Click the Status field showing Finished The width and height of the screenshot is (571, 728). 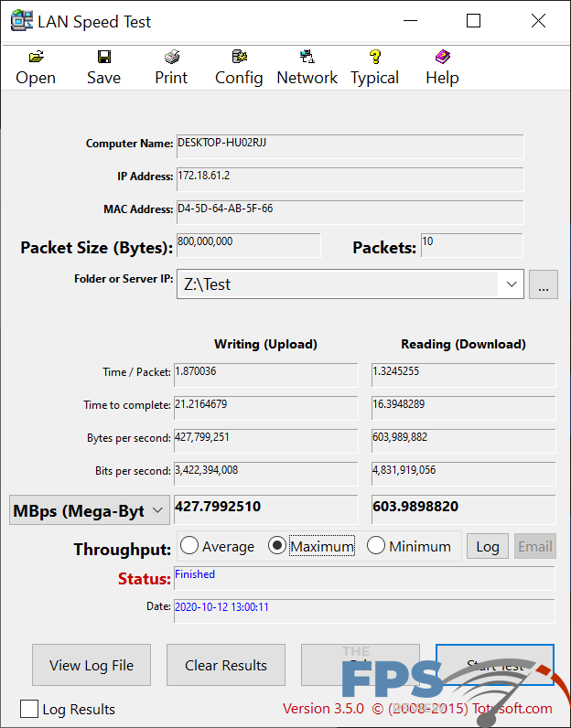coord(365,579)
